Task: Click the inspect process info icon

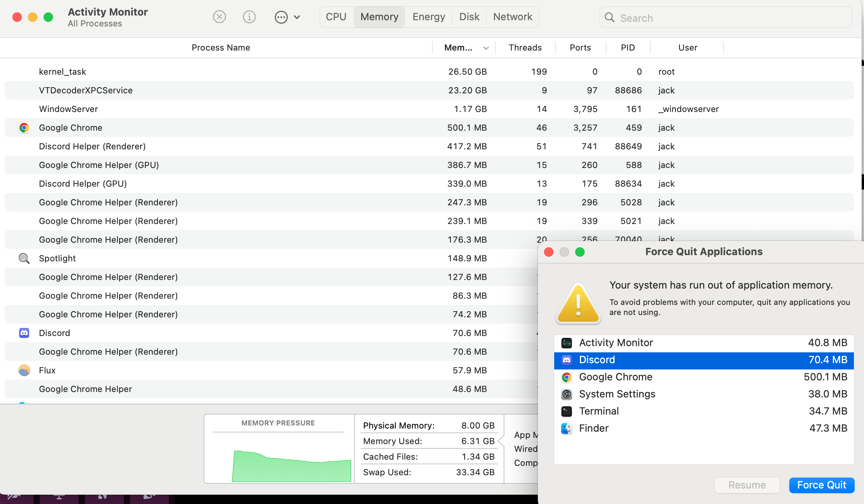Action: 249,17
